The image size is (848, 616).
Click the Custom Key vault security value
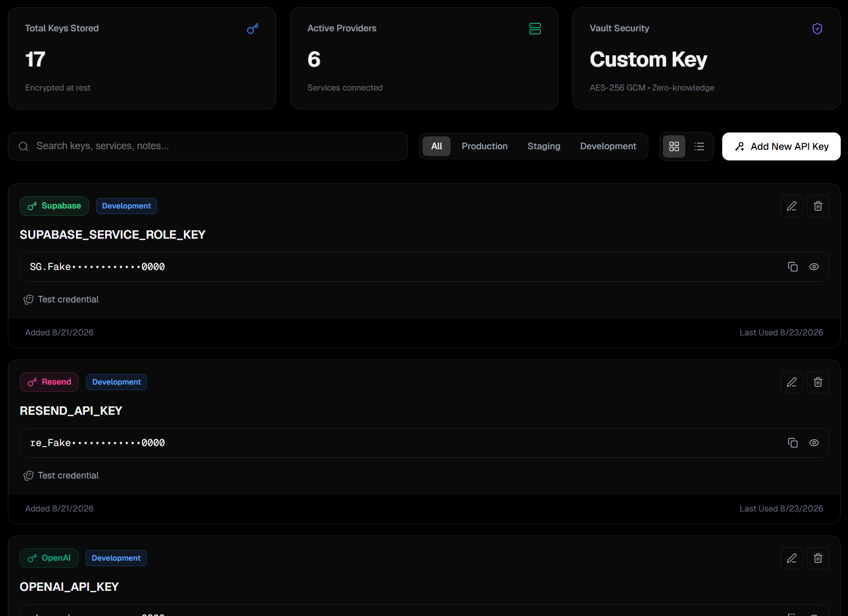click(648, 59)
